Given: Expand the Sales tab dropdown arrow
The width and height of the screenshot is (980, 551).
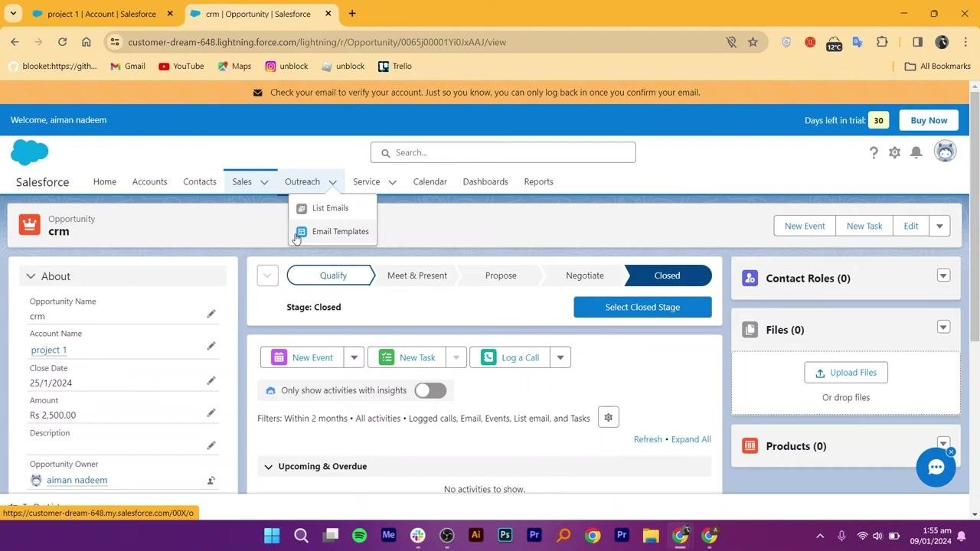Looking at the screenshot, I should [264, 182].
